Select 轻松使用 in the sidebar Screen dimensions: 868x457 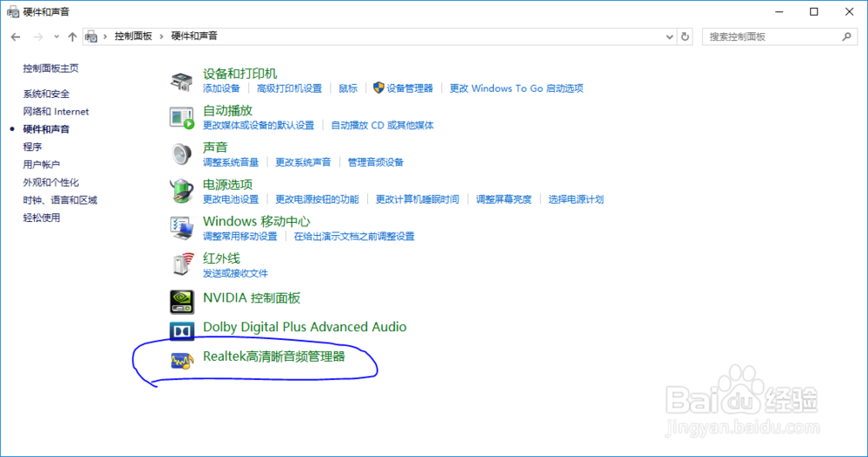tap(42, 218)
